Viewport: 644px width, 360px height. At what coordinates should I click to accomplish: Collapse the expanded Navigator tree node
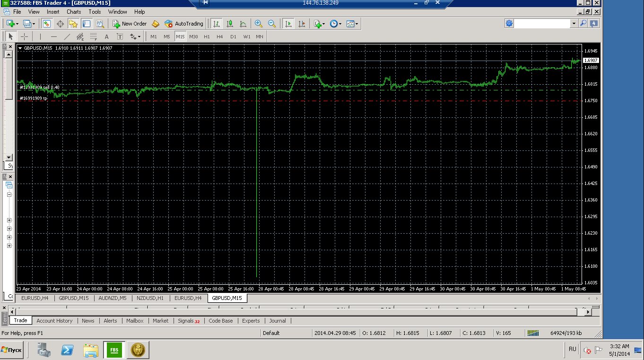pyautogui.click(x=9, y=194)
